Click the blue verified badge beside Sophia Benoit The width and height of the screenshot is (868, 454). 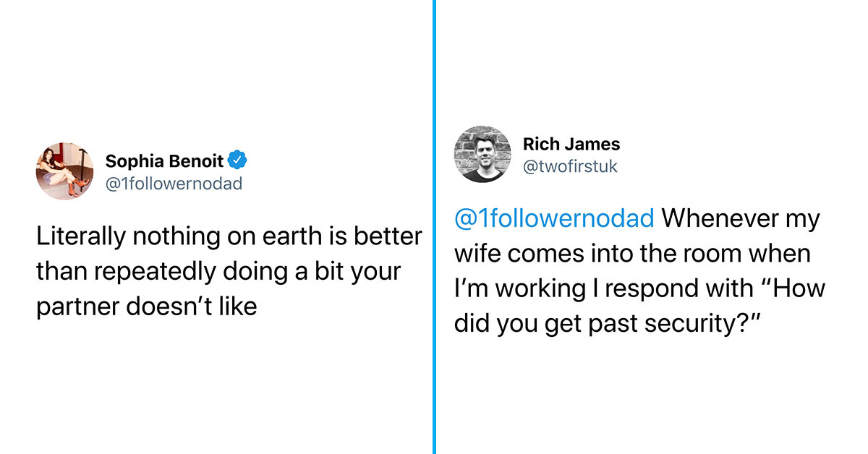(238, 160)
